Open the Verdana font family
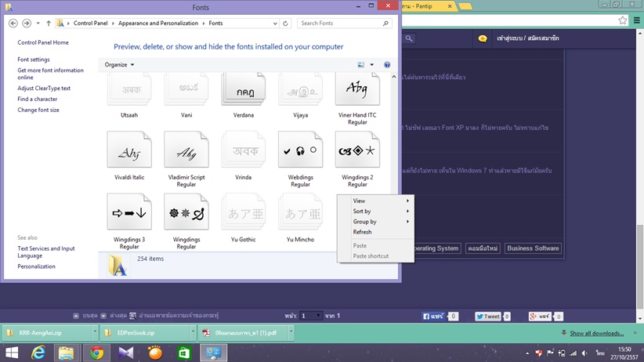 (x=243, y=89)
